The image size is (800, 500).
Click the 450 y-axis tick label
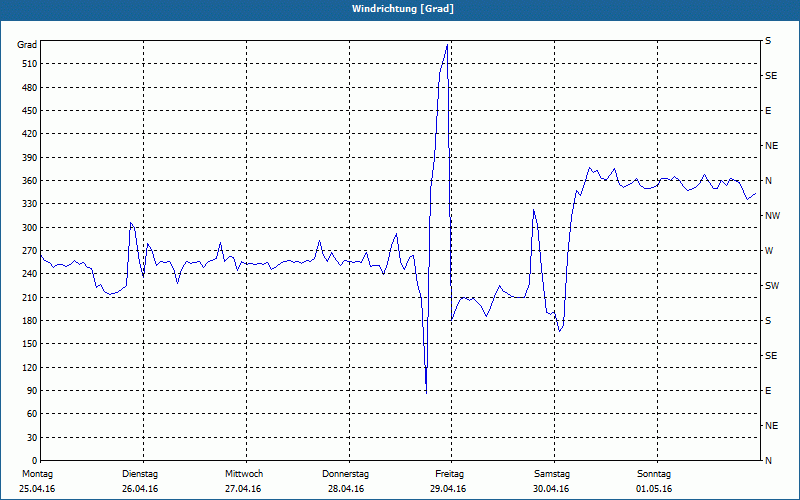29,111
